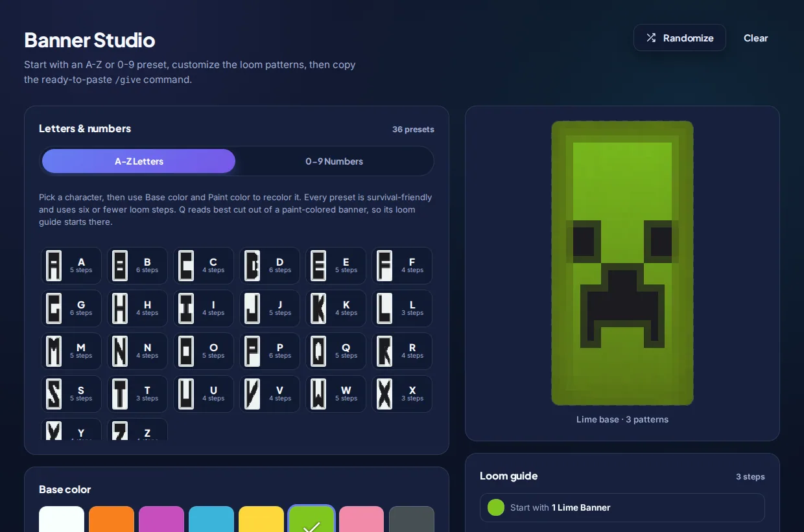
Task: Pick the yellow base color swatch
Action: [261, 519]
